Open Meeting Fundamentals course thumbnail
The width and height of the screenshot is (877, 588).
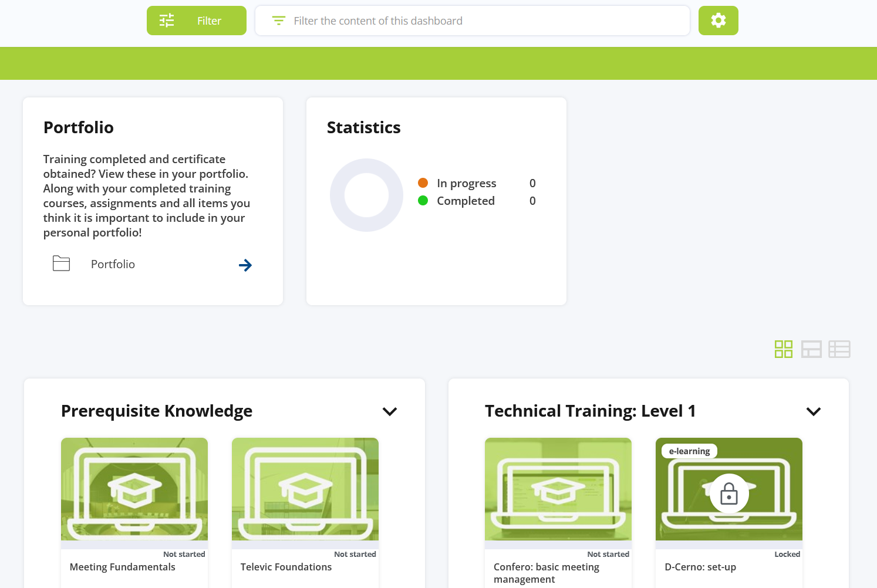134,489
